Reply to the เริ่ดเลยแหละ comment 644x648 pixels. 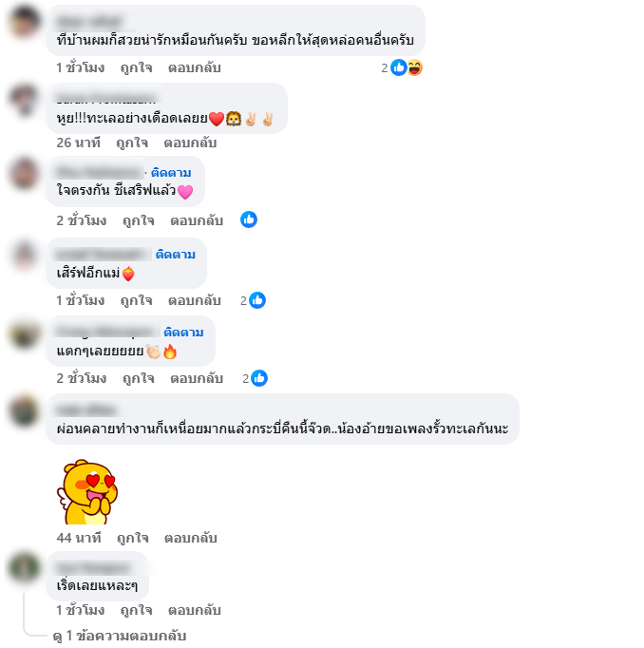pos(194,610)
